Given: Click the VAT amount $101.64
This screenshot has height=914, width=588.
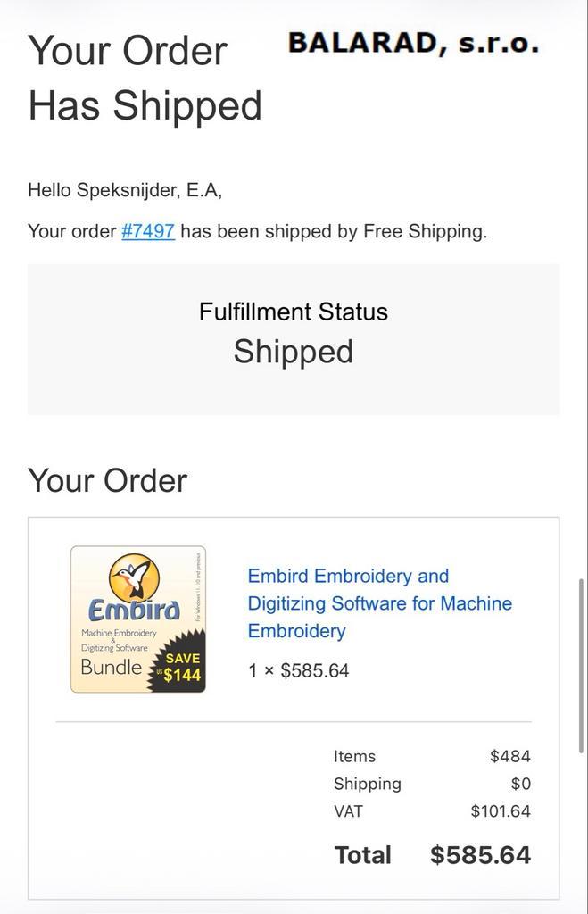Looking at the screenshot, I should coord(501,811).
